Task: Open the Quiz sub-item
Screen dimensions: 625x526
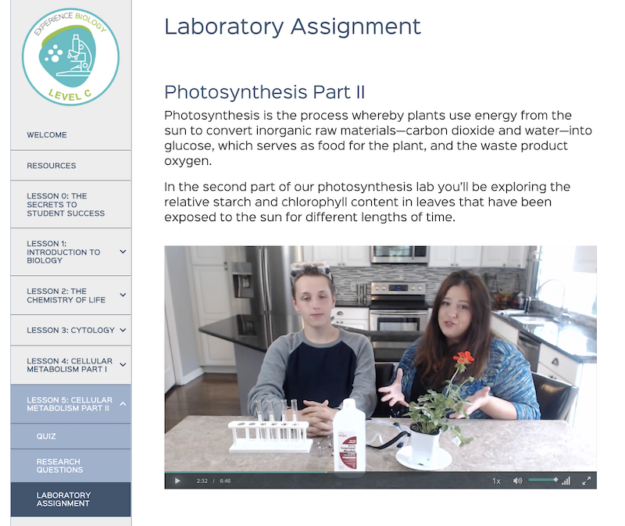Action: point(71,436)
